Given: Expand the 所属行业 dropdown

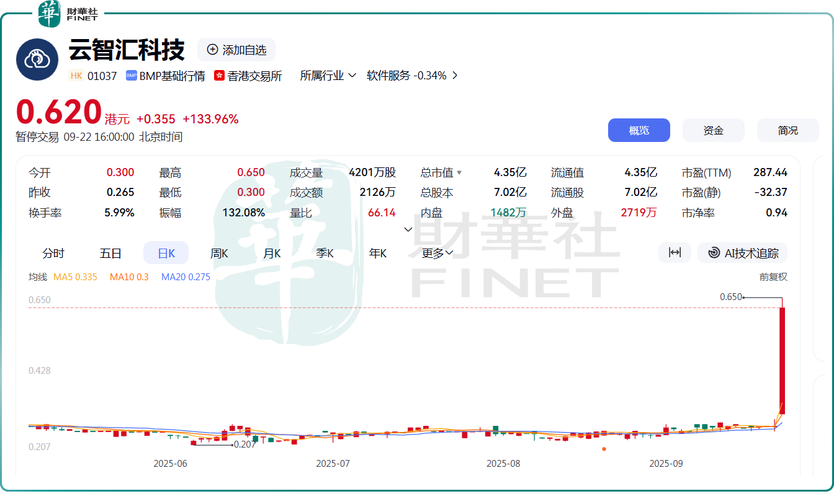Looking at the screenshot, I should tap(328, 76).
